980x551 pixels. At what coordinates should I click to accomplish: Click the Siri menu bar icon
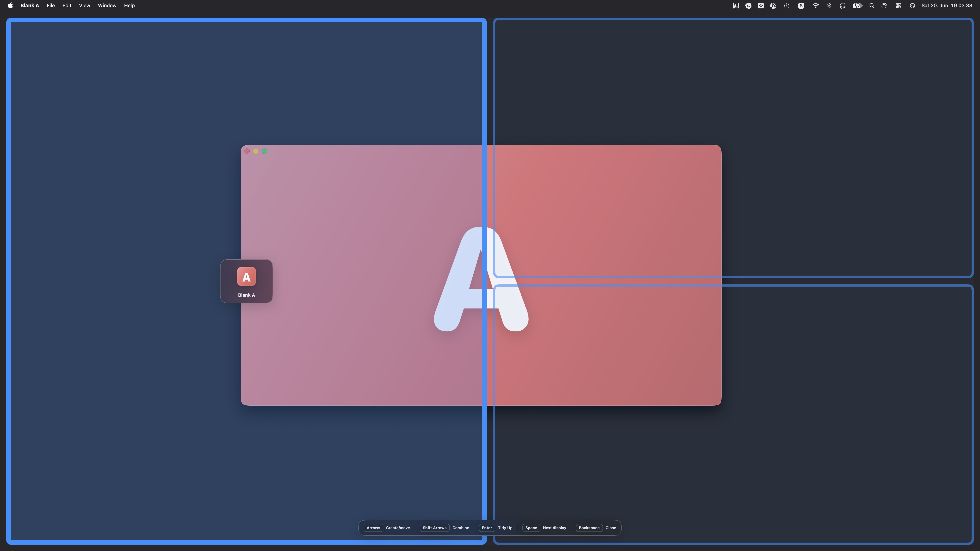912,5
